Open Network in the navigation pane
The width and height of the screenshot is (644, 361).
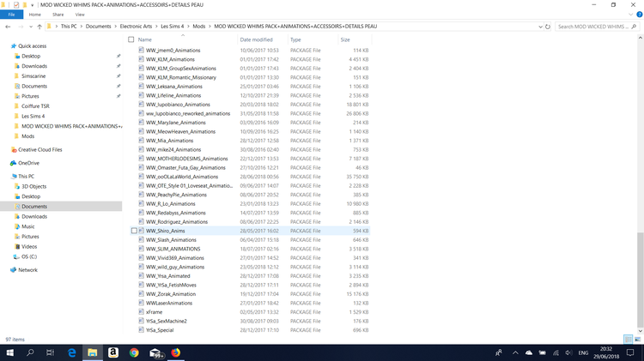(x=27, y=270)
